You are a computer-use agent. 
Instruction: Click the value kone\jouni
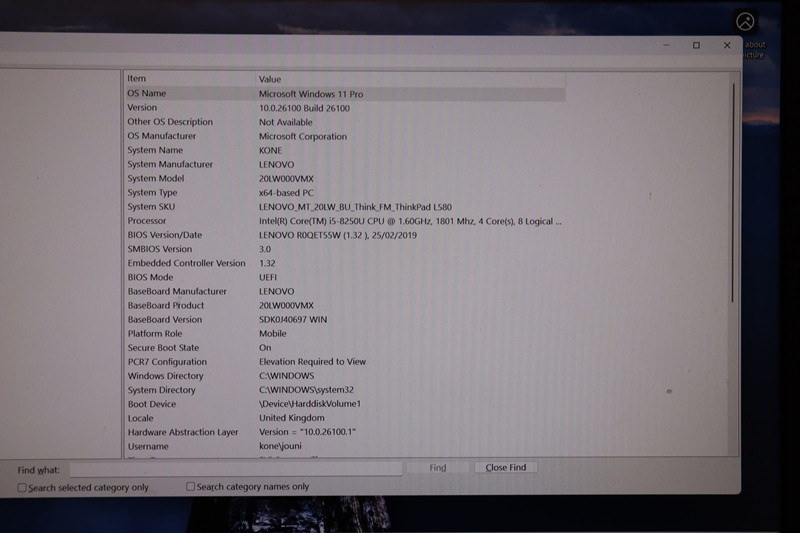pyautogui.click(x=280, y=446)
